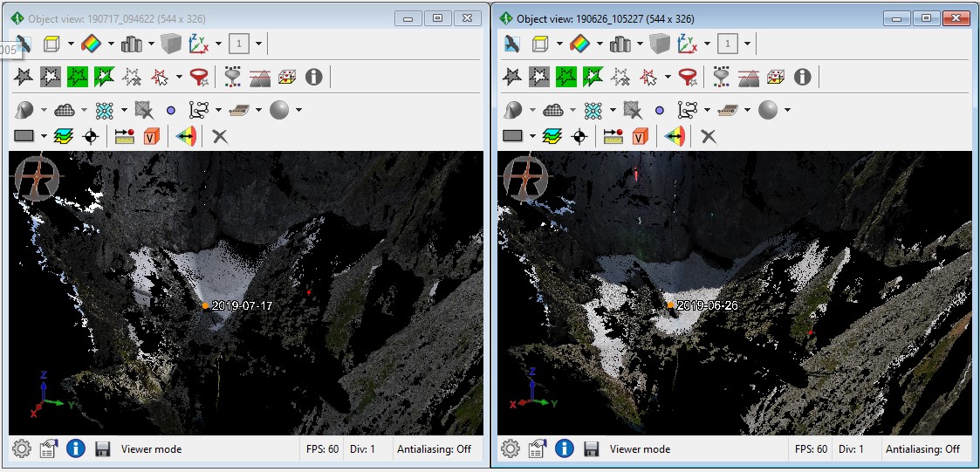Viewport: 980px width, 472px height.
Task: Toggle first green selection star in left window
Action: pyautogui.click(x=79, y=77)
